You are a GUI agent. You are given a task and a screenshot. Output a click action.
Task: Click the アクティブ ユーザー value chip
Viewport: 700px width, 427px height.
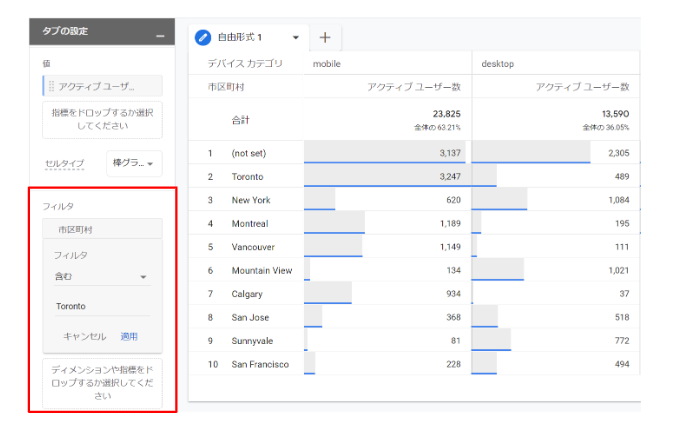[x=102, y=86]
